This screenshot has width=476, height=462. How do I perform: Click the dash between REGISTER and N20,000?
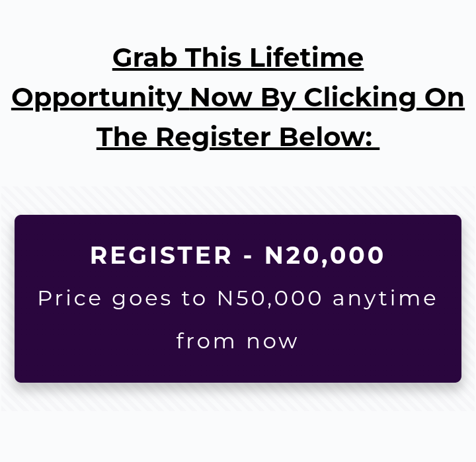pos(249,256)
